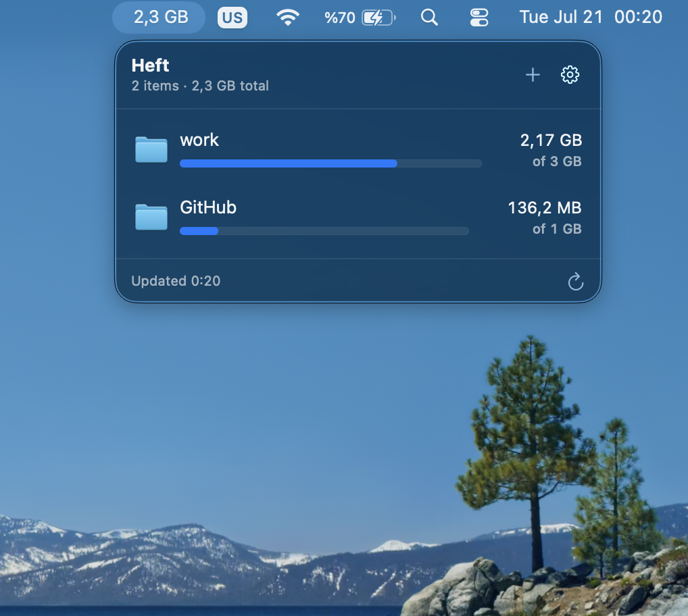Click the 'Updated 0:20' status text

(176, 280)
